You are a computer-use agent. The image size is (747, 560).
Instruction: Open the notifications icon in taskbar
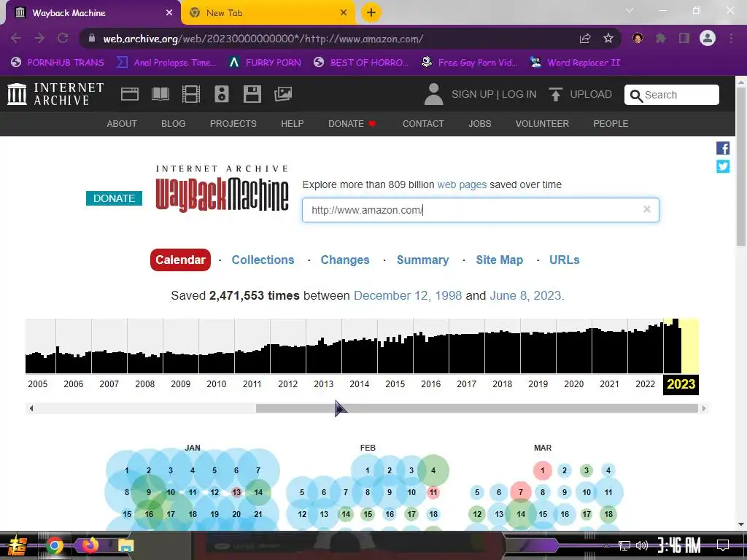click(723, 545)
